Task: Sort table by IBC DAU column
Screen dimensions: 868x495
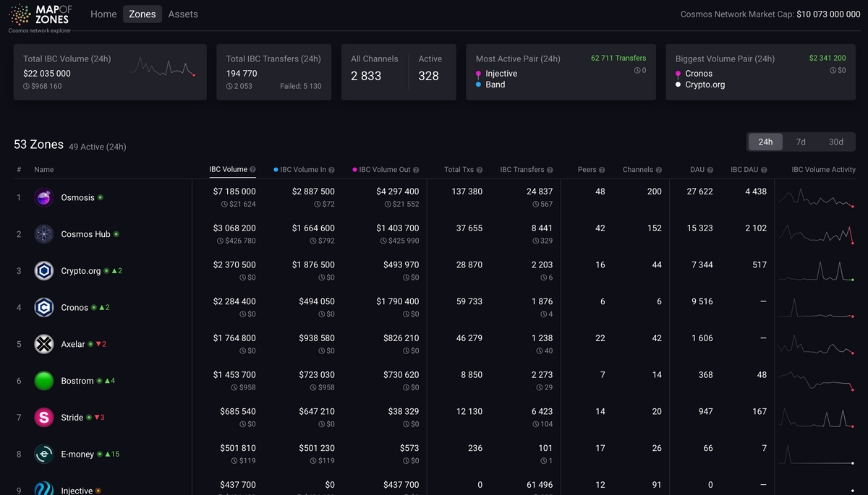Action: point(744,170)
